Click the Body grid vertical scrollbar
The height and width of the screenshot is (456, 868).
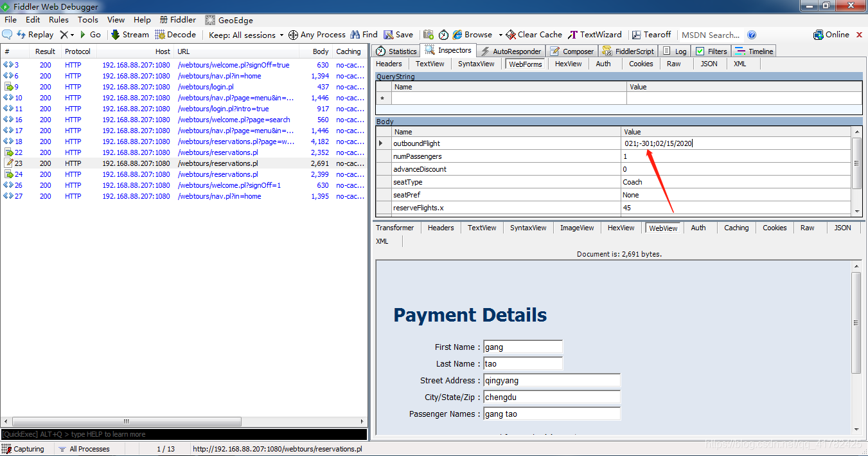click(x=856, y=163)
